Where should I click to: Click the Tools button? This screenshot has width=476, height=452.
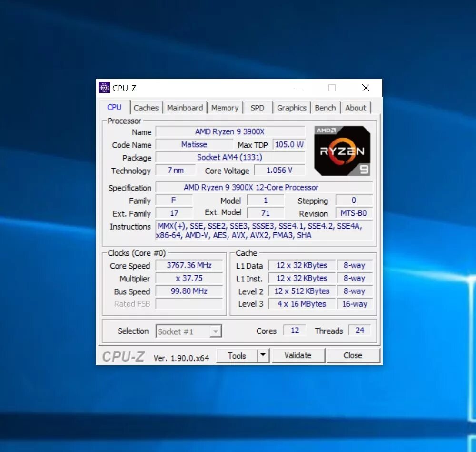[237, 355]
